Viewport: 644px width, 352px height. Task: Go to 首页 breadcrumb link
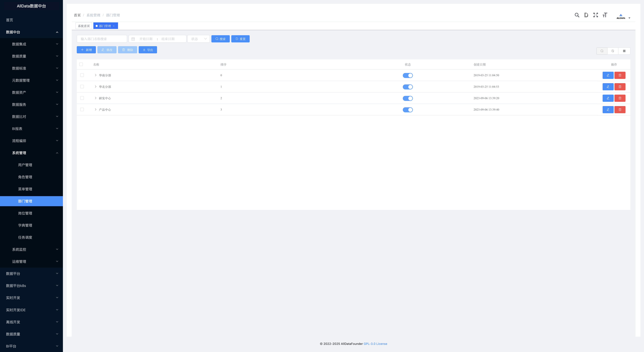tap(77, 15)
